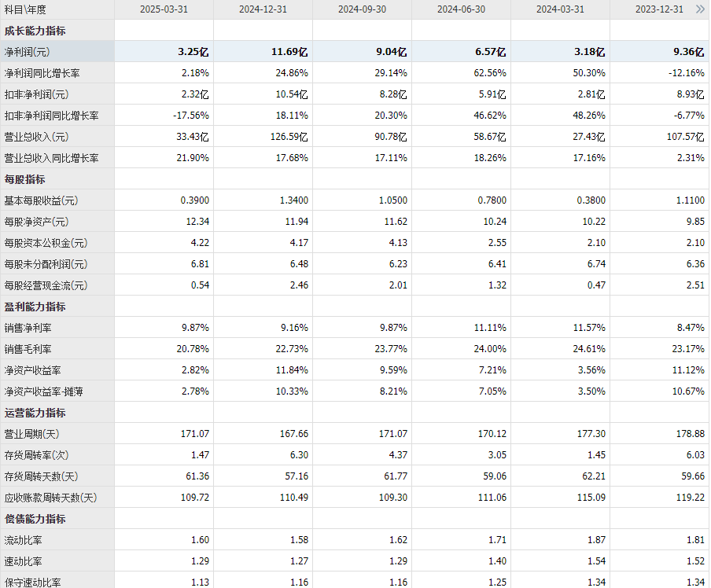Collapse the 成长能力指标 section heading

tap(35, 31)
